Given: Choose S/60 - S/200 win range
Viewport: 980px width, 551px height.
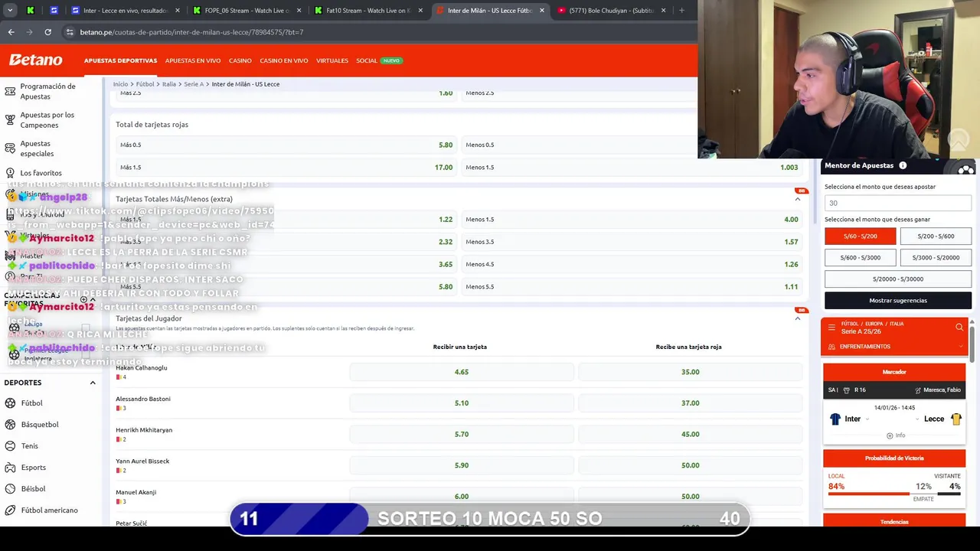Looking at the screenshot, I should (860, 236).
